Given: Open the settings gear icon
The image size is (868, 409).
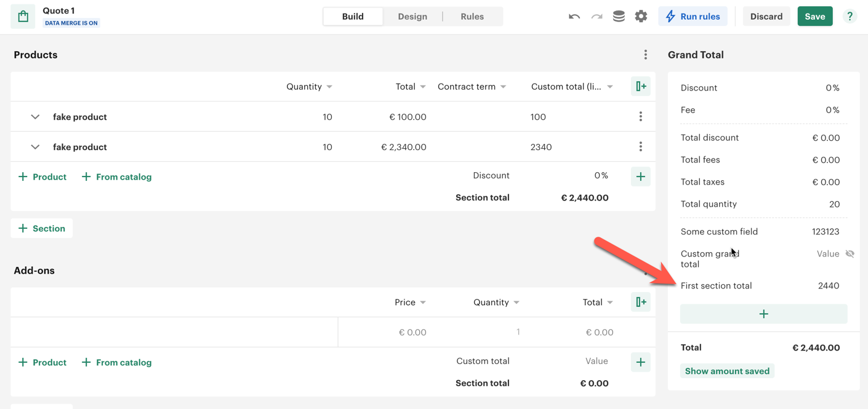Looking at the screenshot, I should pyautogui.click(x=641, y=17).
